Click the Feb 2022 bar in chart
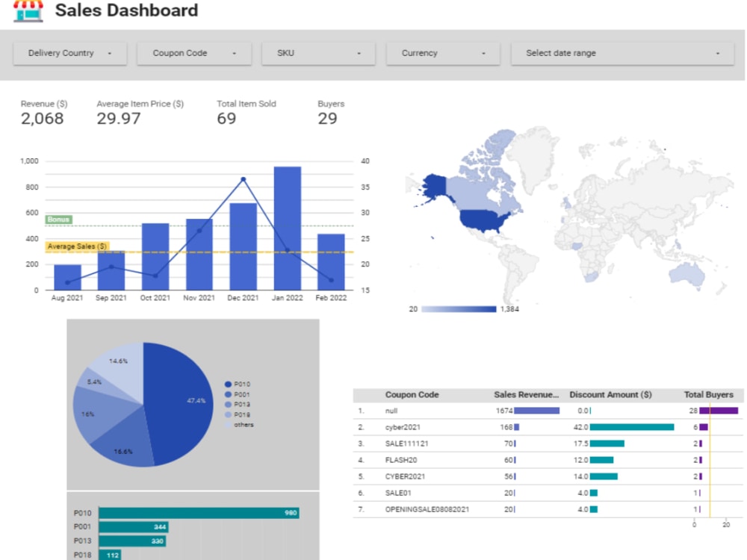747x560 pixels. pyautogui.click(x=331, y=262)
